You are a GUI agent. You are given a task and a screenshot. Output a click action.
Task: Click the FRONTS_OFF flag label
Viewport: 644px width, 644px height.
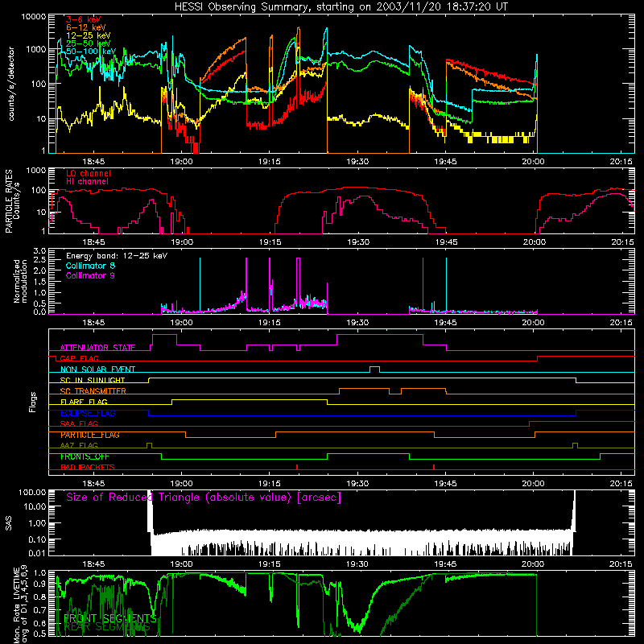(85, 456)
